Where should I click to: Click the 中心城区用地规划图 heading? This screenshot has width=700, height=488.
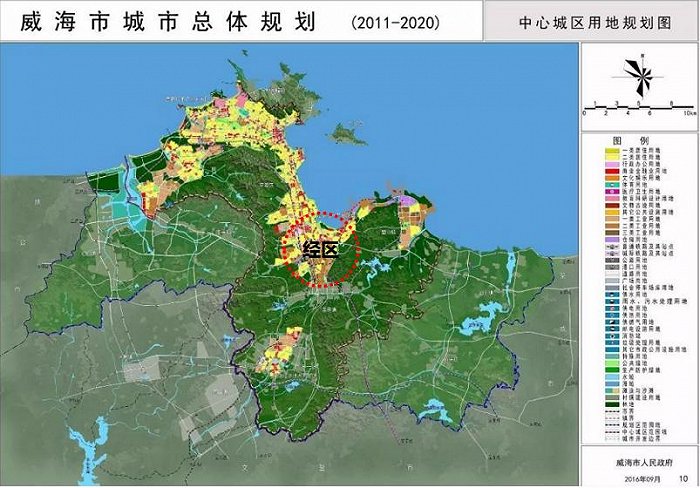(595, 23)
